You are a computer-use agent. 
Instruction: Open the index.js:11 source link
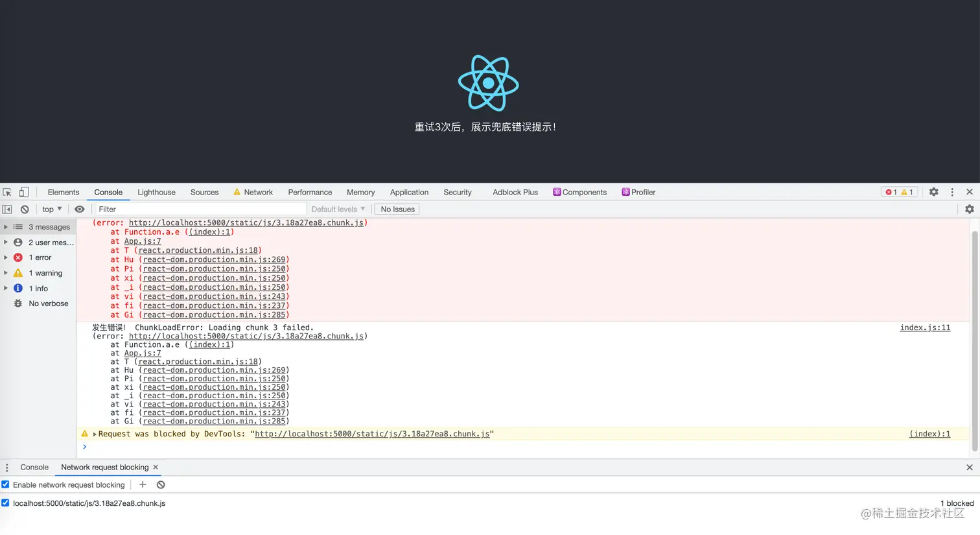(x=925, y=327)
